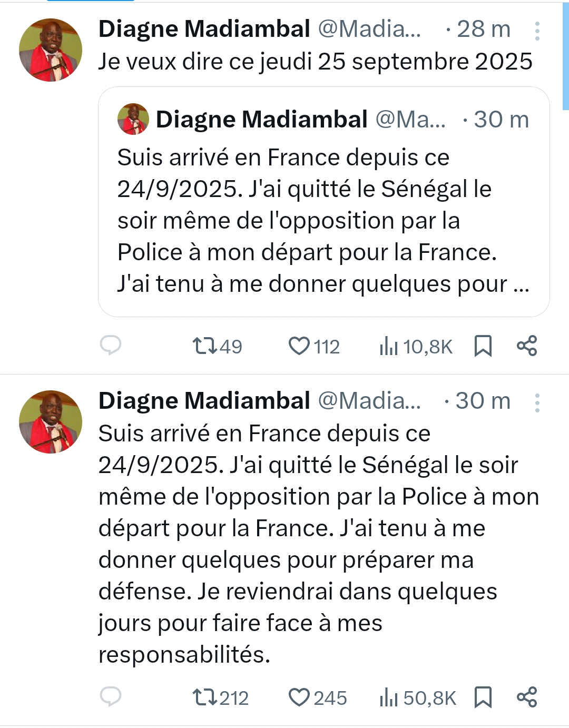
Task: Share the bottom tweet
Action: pyautogui.click(x=528, y=696)
